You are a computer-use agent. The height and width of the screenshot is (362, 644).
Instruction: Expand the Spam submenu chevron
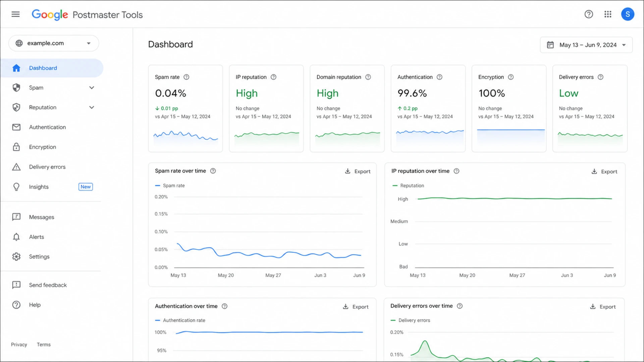tap(92, 88)
